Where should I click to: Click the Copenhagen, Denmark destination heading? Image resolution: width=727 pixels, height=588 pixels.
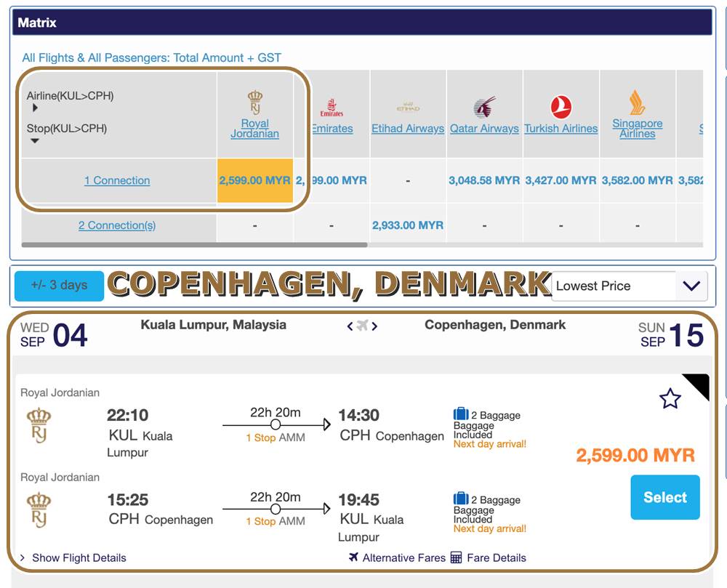pos(495,325)
